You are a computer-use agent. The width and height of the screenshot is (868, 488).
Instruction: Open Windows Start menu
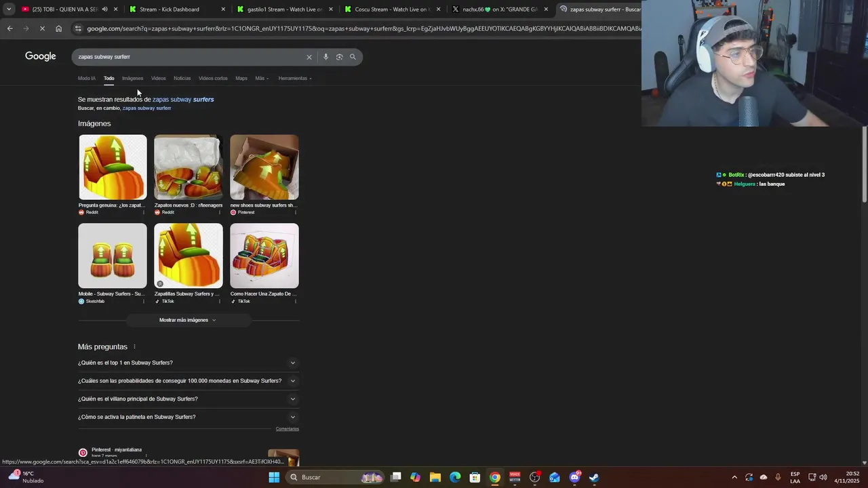(274, 477)
